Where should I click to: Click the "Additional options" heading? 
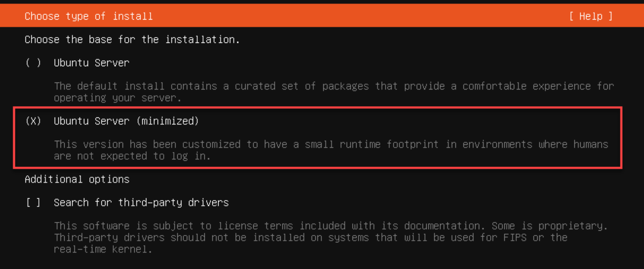click(77, 179)
